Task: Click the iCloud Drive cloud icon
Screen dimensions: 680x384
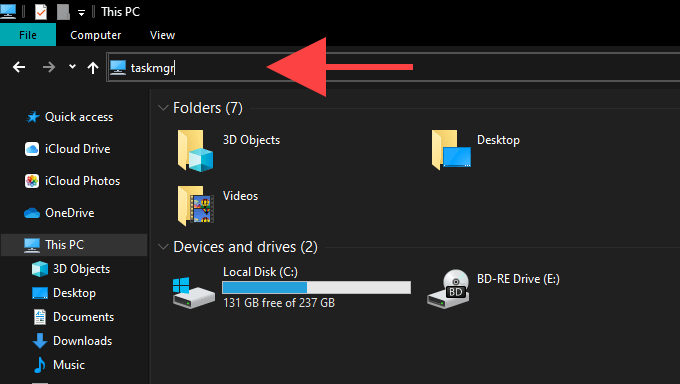Action: click(32, 149)
